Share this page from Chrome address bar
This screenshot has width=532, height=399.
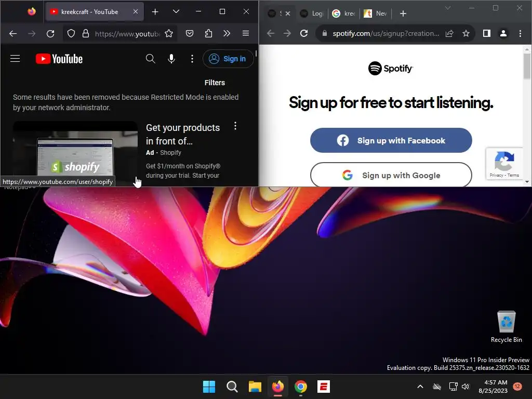coord(449,33)
